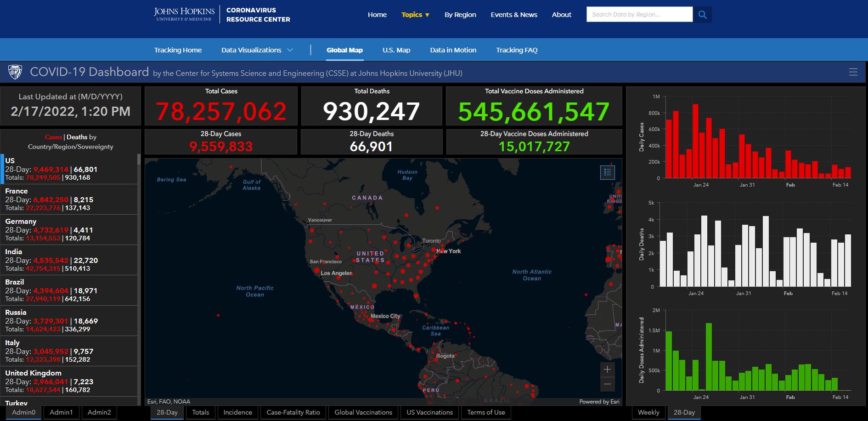Go to the Home page

coord(377,15)
